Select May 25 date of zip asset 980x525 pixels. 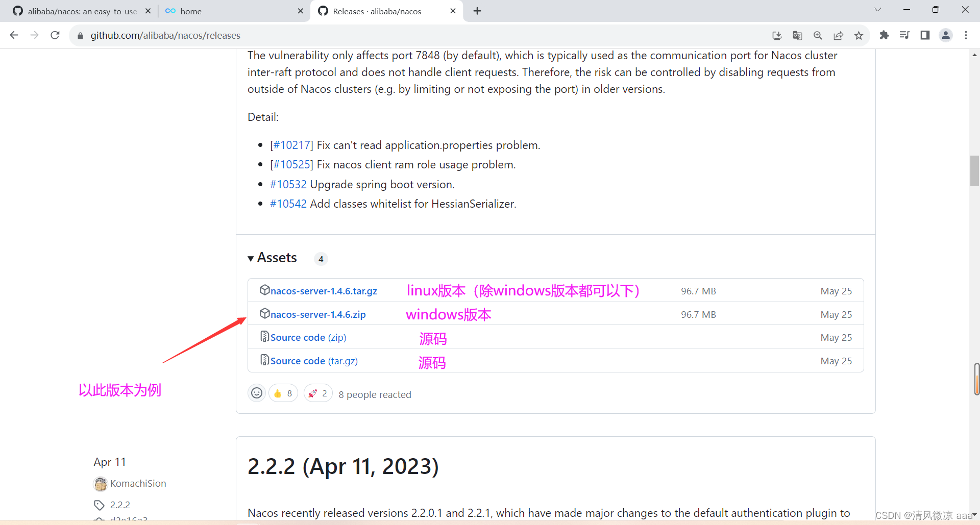(836, 314)
